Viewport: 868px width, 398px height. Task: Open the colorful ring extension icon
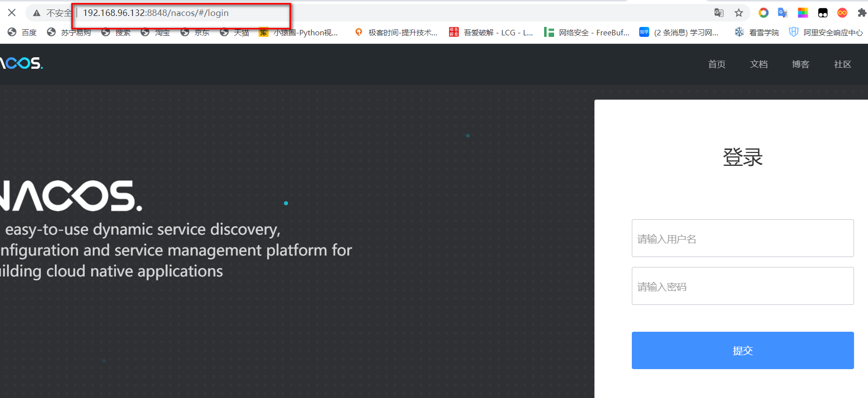[x=763, y=13]
